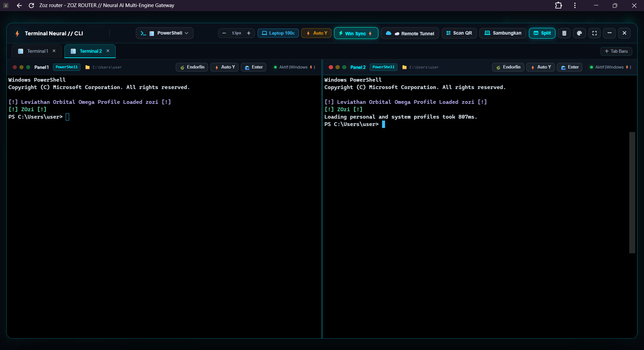Focus the Panel 1 terminal prompt

click(x=67, y=117)
